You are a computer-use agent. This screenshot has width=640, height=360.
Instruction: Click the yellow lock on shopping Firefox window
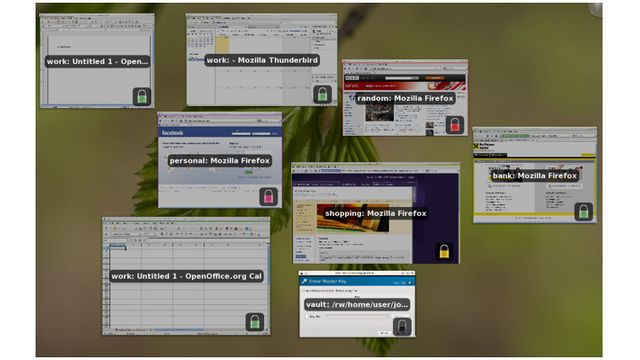click(x=444, y=251)
